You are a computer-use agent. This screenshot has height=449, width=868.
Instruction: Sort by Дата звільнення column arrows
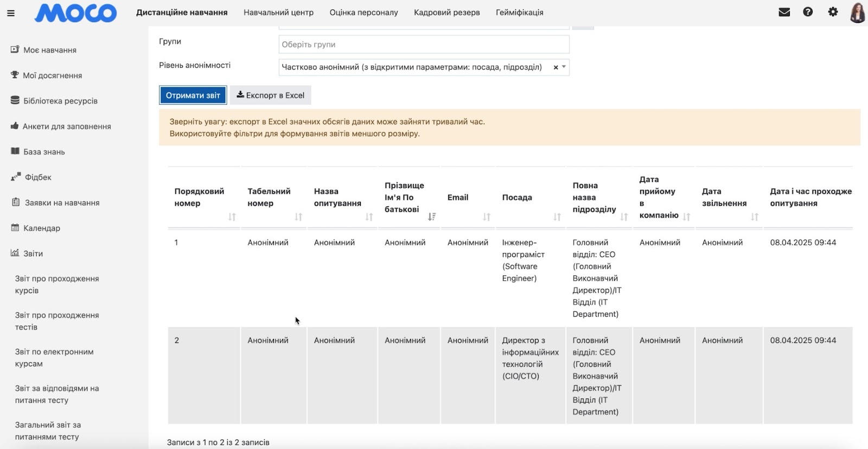[755, 217]
